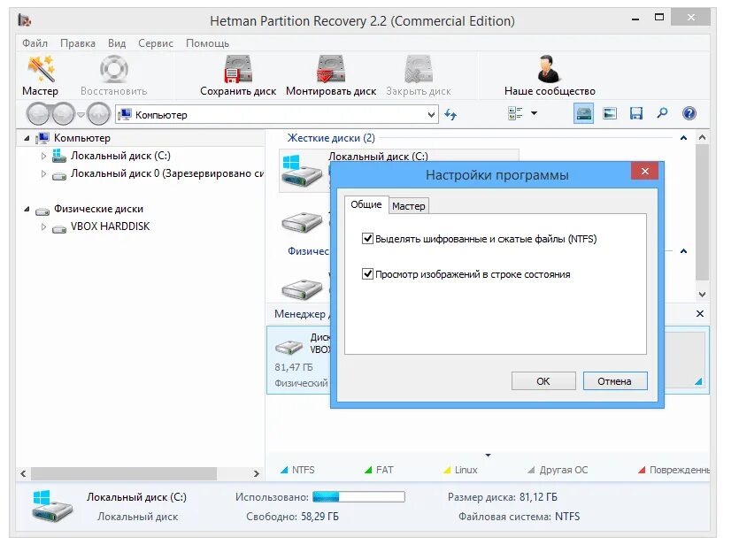Collapse Физические диски tree node
The image size is (739, 560).
tap(27, 209)
